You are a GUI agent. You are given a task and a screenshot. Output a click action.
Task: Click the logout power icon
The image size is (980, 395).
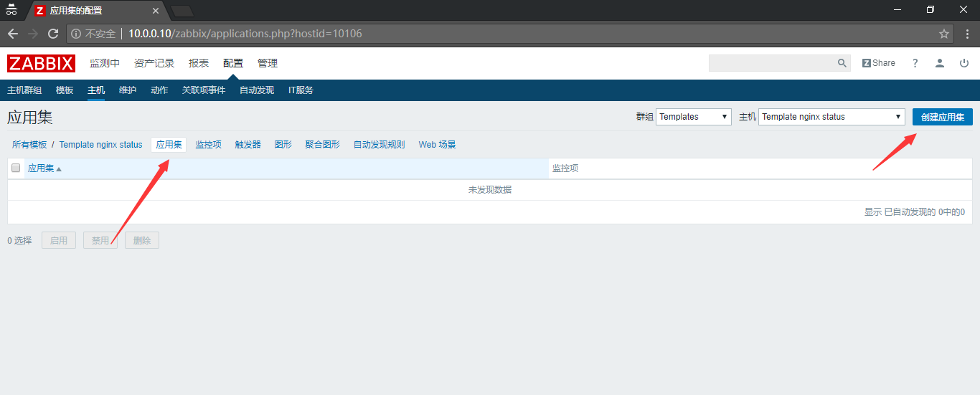[x=964, y=63]
